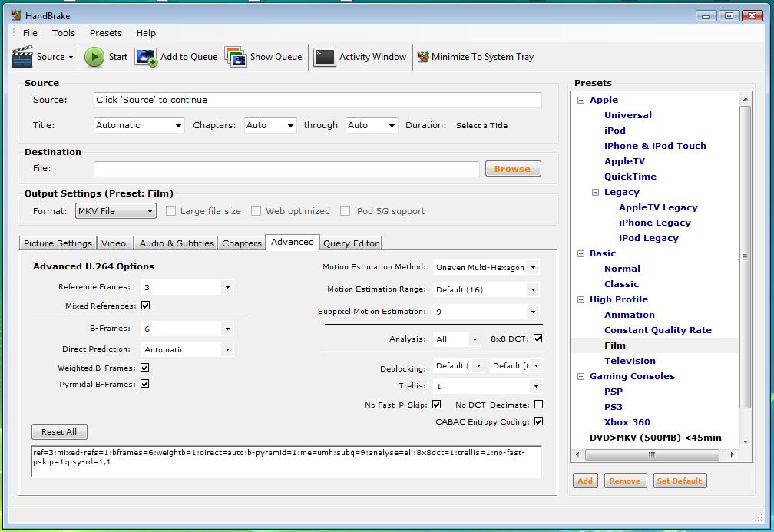Toggle No Fast-P-Skip checkbox

pos(436,404)
